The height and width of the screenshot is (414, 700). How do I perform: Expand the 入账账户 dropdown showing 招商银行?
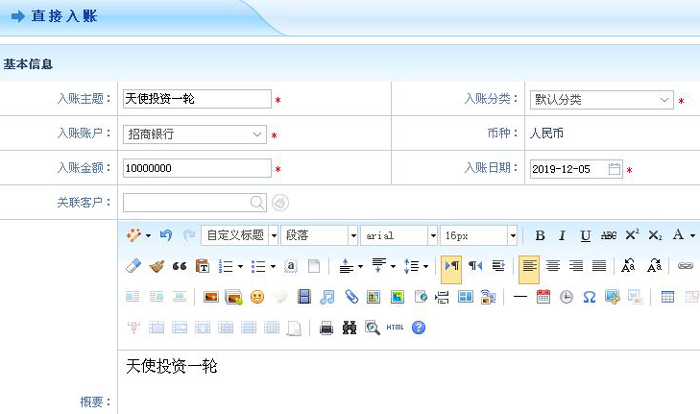(194, 134)
